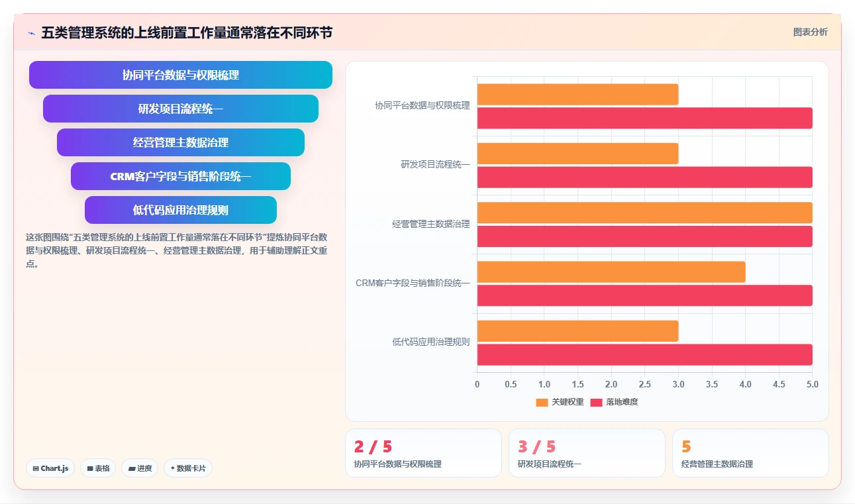This screenshot has width=855, height=504.
Task: Click the description paragraph starting 这张图围绕
Action: pos(176,250)
